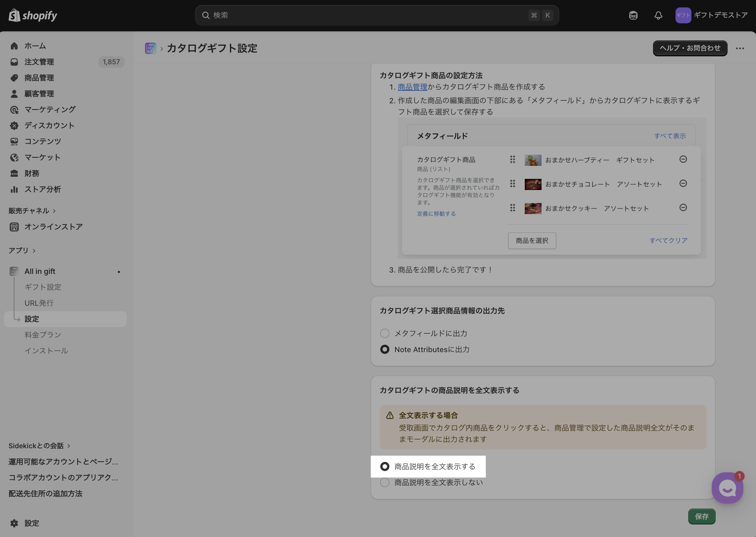Click the Shopify logo
Image resolution: width=756 pixels, height=537 pixels.
click(33, 15)
